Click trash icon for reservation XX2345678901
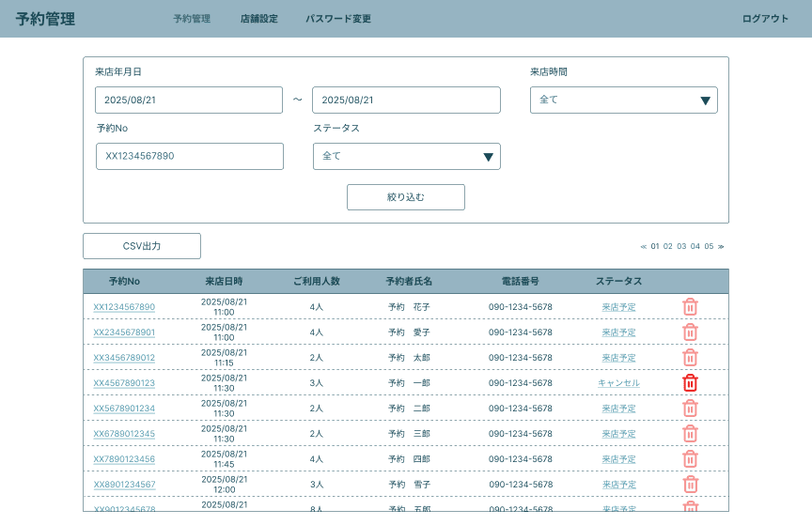Screen dimensions: 812x525 click(x=690, y=332)
